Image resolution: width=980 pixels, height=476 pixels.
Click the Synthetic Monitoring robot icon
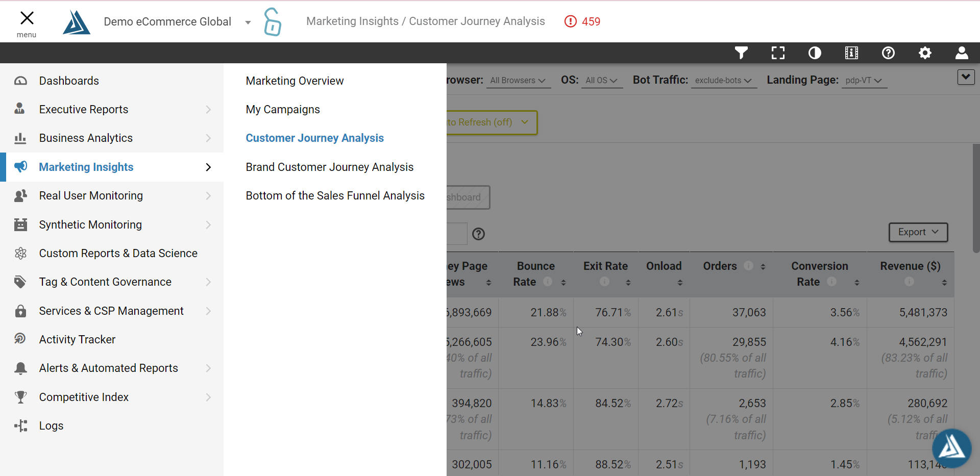(20, 224)
